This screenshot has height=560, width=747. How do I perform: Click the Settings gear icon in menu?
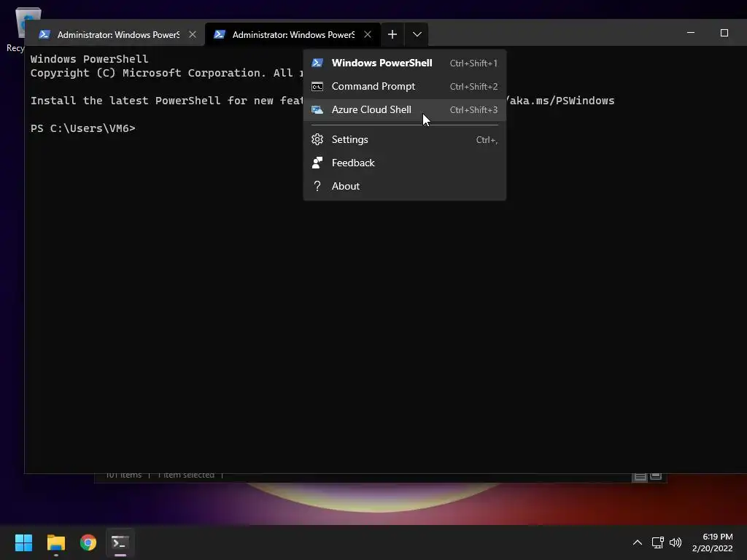tap(317, 139)
